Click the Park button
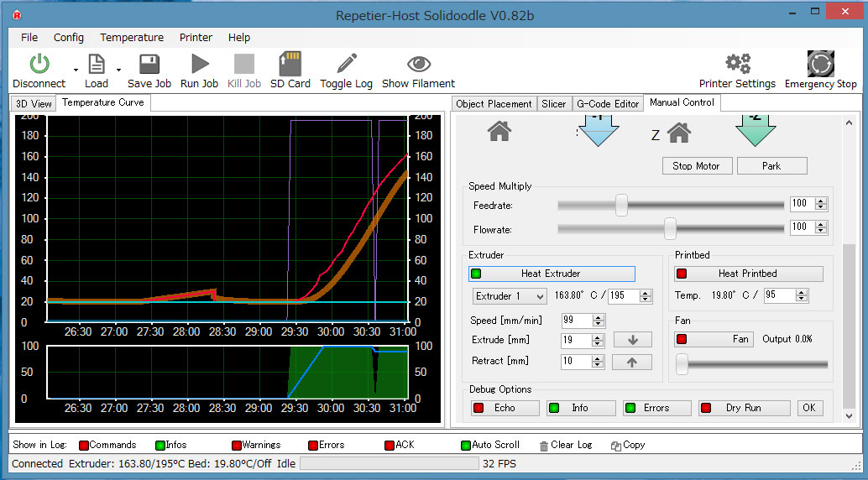Image resolution: width=868 pixels, height=480 pixels. [771, 166]
